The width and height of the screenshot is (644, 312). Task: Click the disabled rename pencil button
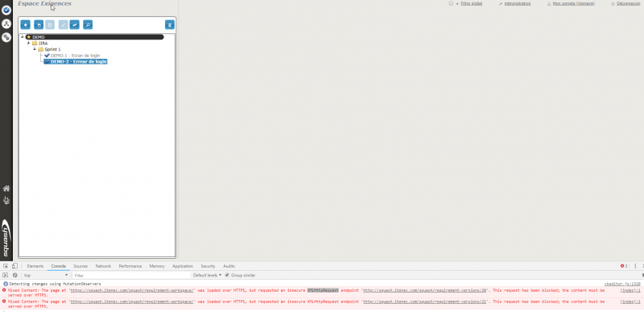(64, 25)
